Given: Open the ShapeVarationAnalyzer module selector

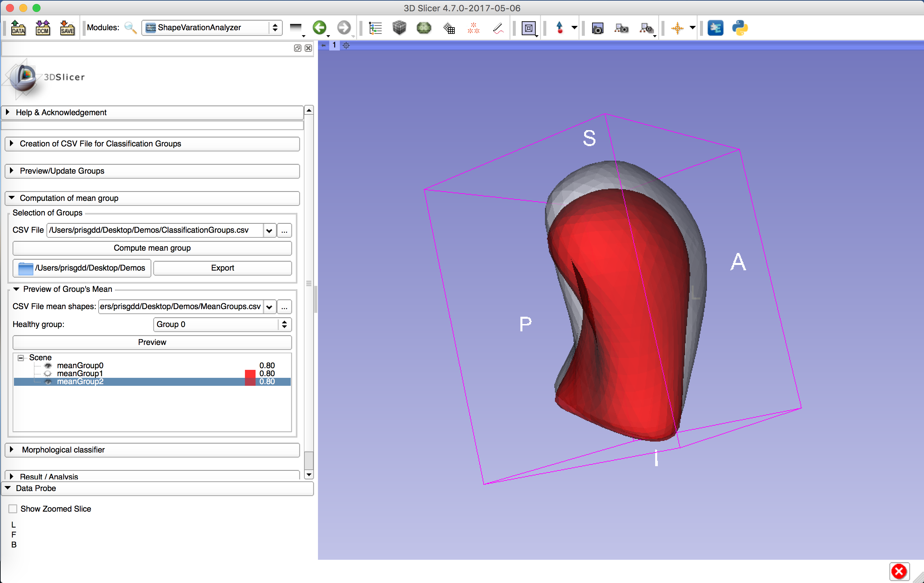Looking at the screenshot, I should (212, 28).
